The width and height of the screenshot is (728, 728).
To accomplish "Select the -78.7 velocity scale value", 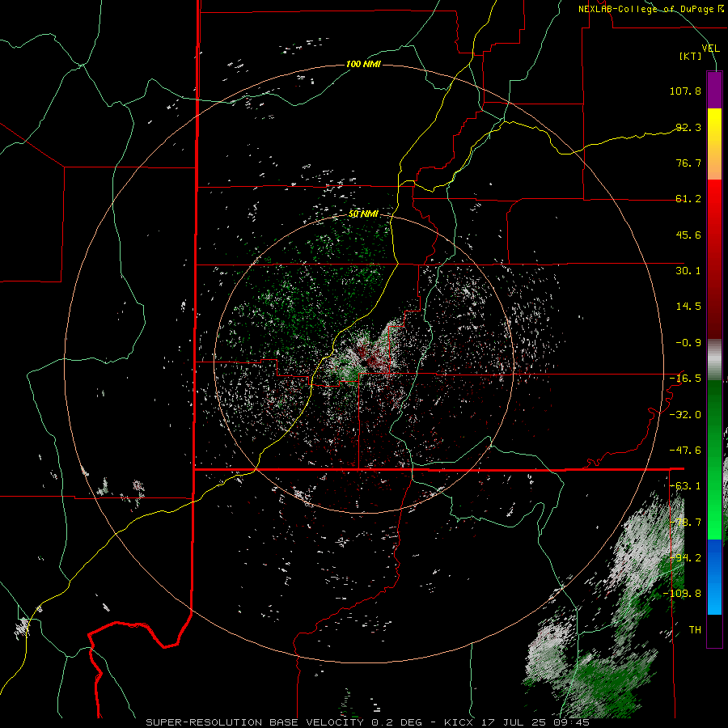I will point(685,523).
